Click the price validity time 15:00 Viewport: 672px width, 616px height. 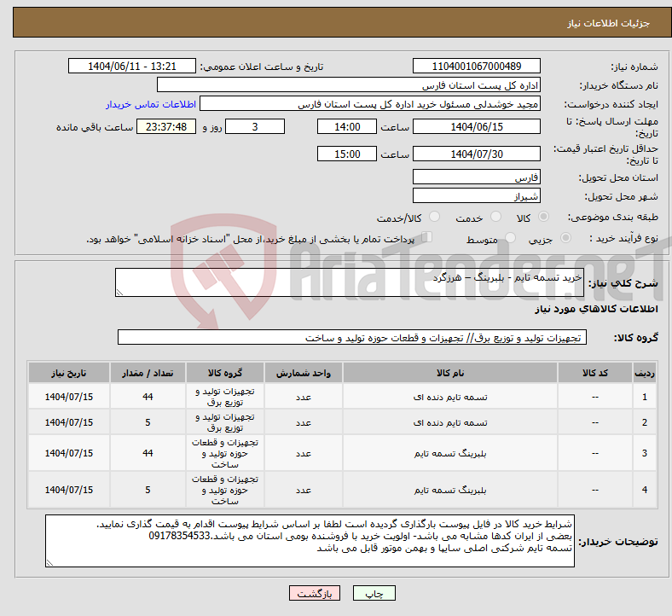pyautogui.click(x=347, y=154)
